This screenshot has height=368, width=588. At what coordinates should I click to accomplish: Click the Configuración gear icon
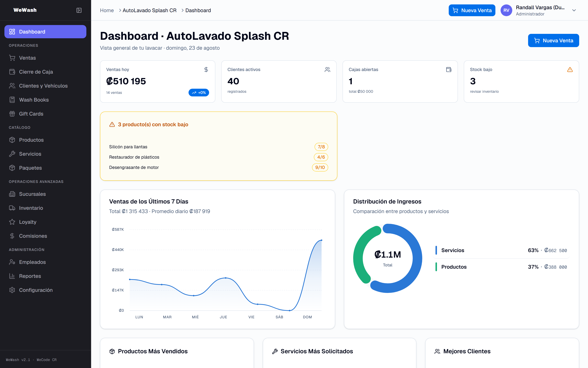[x=12, y=290]
